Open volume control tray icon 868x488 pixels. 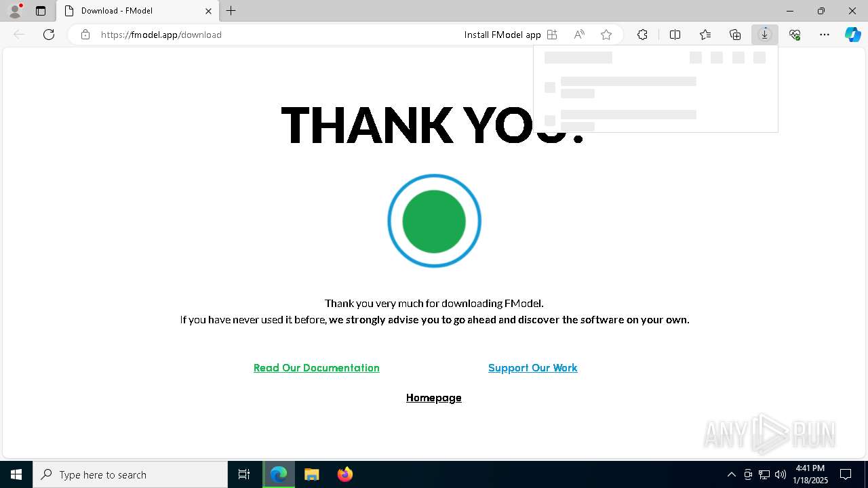coord(781,474)
